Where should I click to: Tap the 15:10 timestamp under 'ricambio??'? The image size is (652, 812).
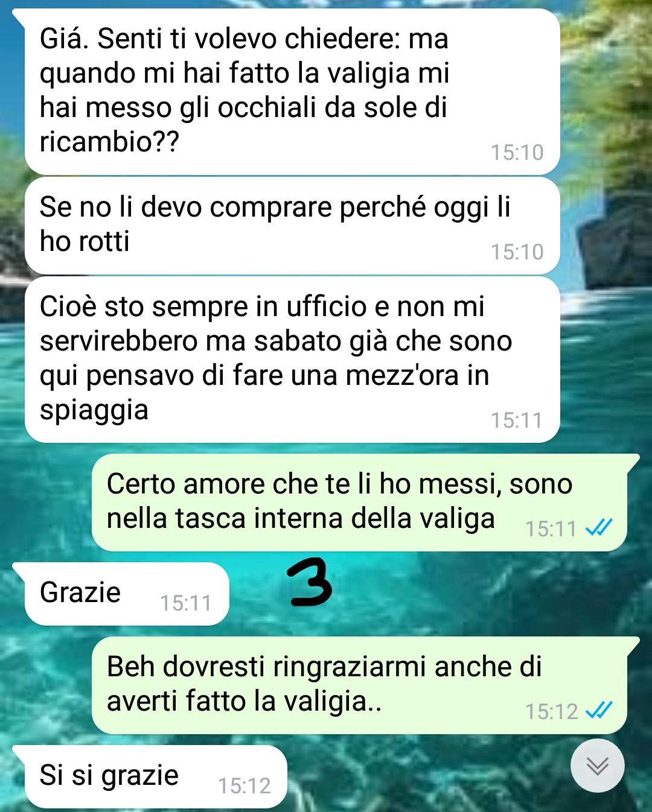(x=517, y=153)
